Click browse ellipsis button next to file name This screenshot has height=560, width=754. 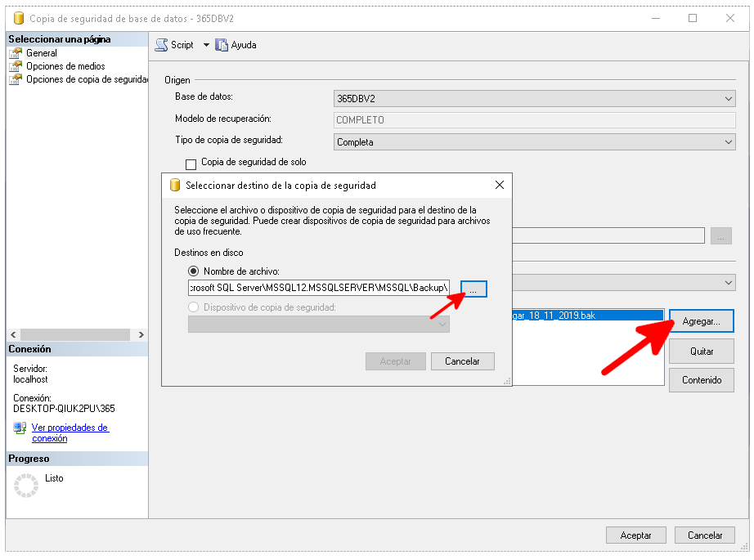(x=473, y=289)
